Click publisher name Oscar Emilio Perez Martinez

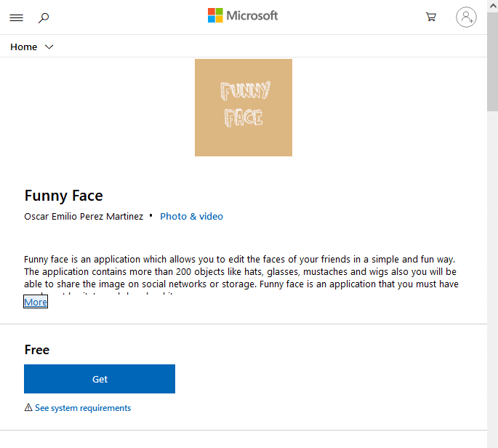point(84,216)
